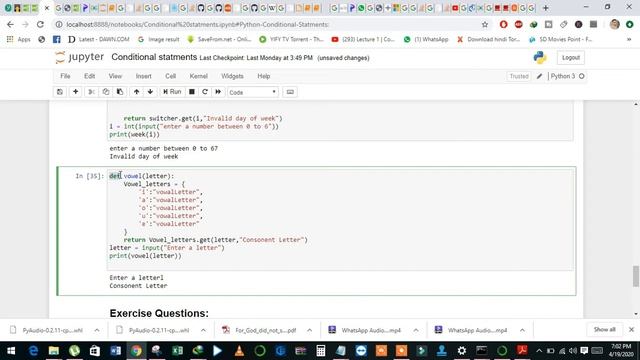
Task: Cut selected cell with scissors icon
Action: coord(91,92)
